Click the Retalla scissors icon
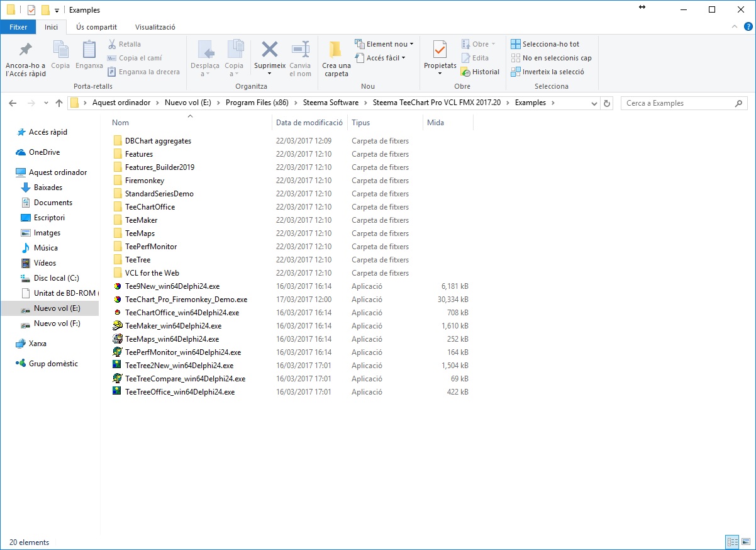The width and height of the screenshot is (756, 550). 112,44
